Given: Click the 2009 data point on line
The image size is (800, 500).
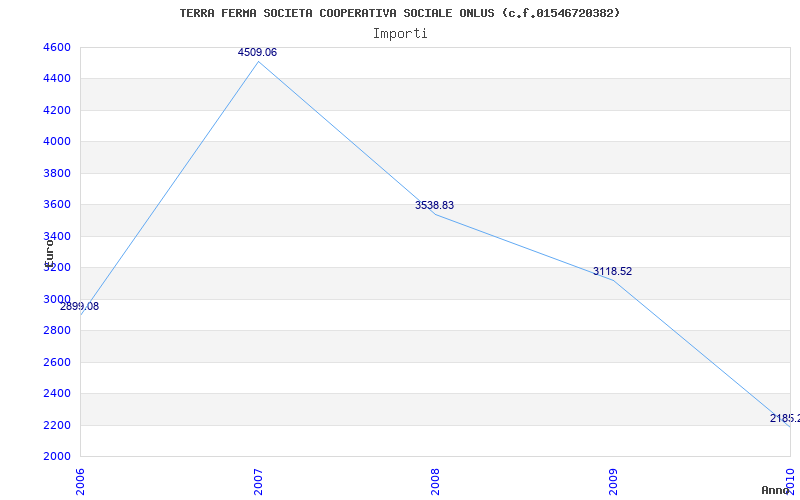Looking at the screenshot, I should pyautogui.click(x=613, y=280).
